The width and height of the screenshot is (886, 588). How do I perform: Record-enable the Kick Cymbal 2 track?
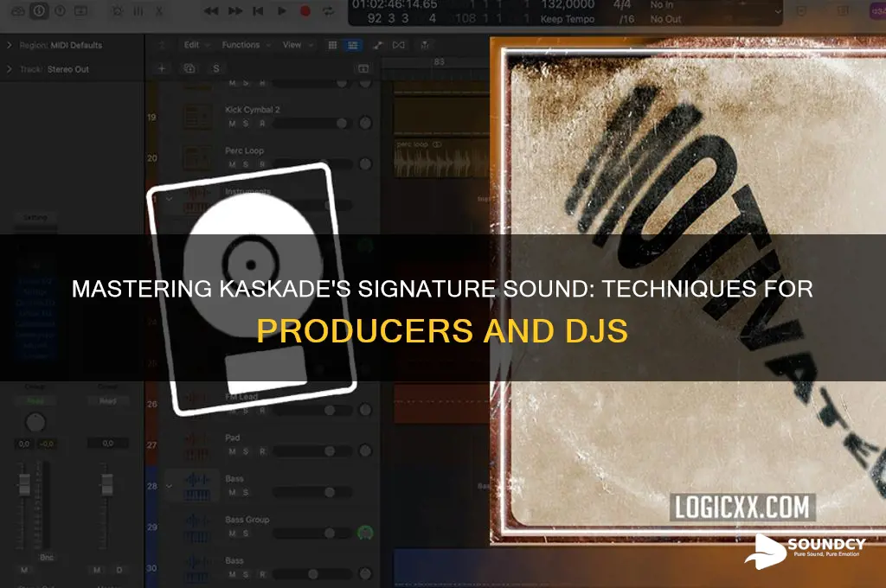(262, 124)
